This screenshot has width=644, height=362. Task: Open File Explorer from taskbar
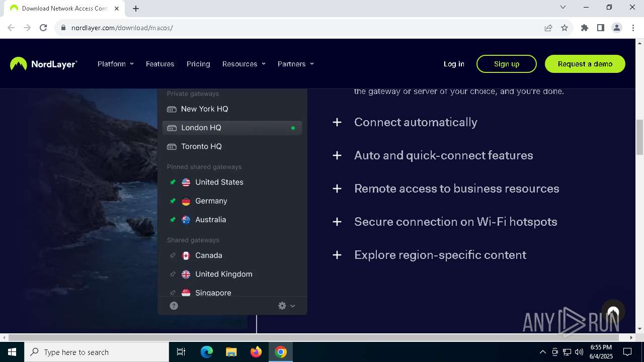tap(231, 352)
